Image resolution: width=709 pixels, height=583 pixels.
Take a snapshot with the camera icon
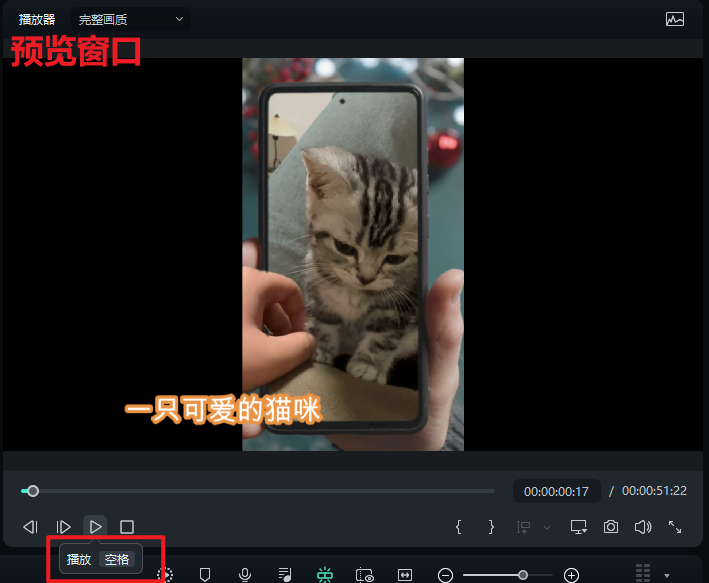[610, 526]
